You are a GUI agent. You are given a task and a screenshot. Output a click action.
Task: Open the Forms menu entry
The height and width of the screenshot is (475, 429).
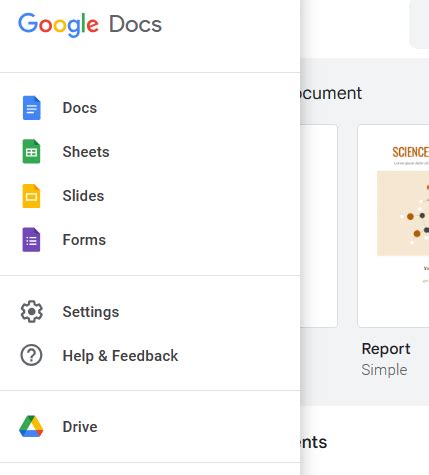(150, 240)
